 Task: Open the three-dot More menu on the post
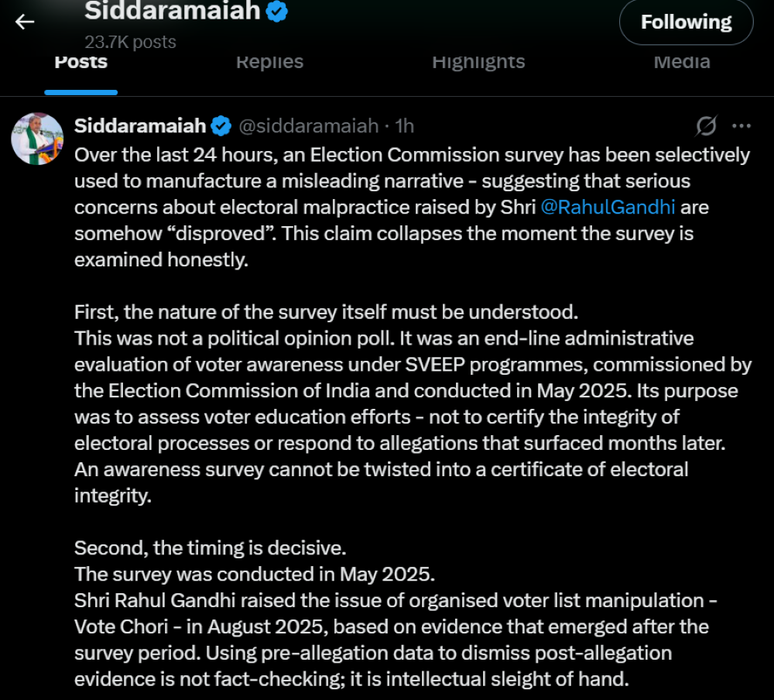coord(741,125)
